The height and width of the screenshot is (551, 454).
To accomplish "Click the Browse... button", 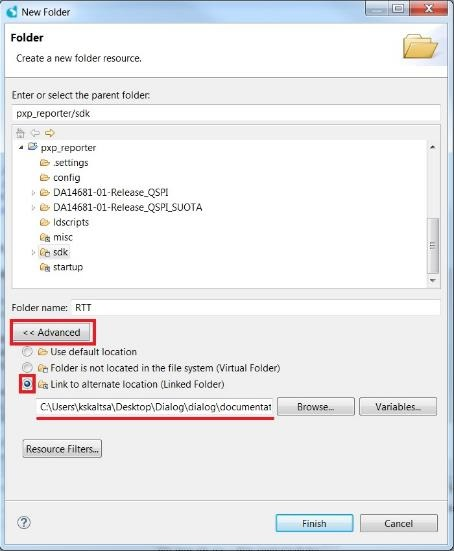I will 316,407.
